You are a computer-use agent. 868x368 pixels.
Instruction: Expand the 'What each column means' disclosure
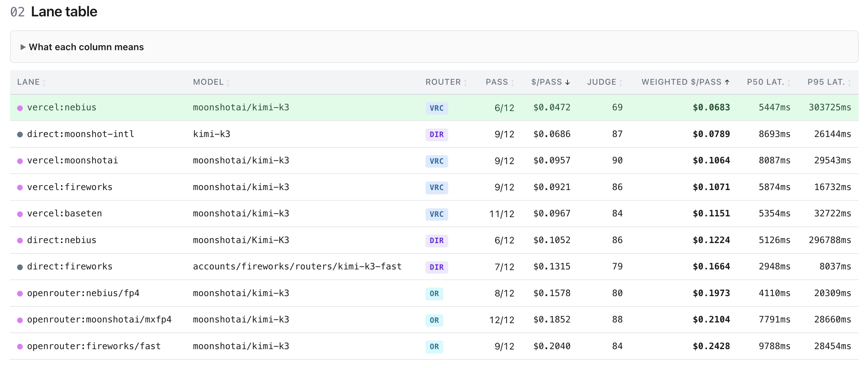[82, 47]
